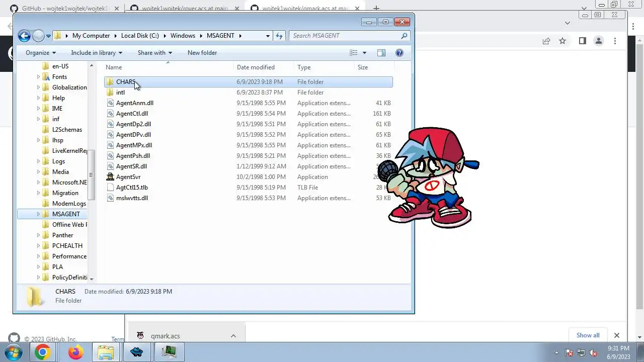The width and height of the screenshot is (644, 362).
Task: Click the Explorer Back arrow button
Action: pyautogui.click(x=24, y=36)
